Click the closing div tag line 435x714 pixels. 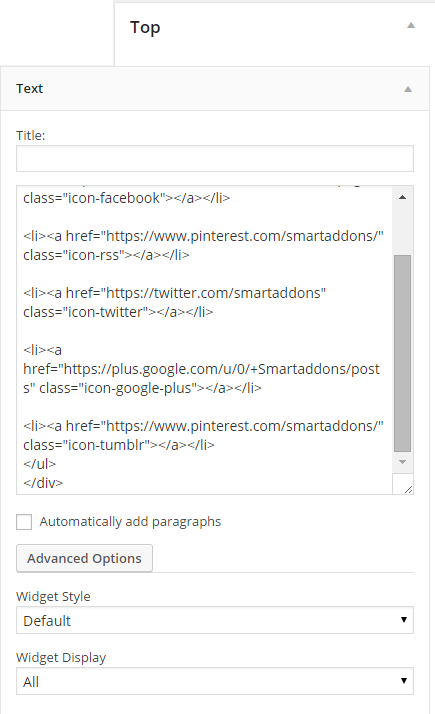43,483
